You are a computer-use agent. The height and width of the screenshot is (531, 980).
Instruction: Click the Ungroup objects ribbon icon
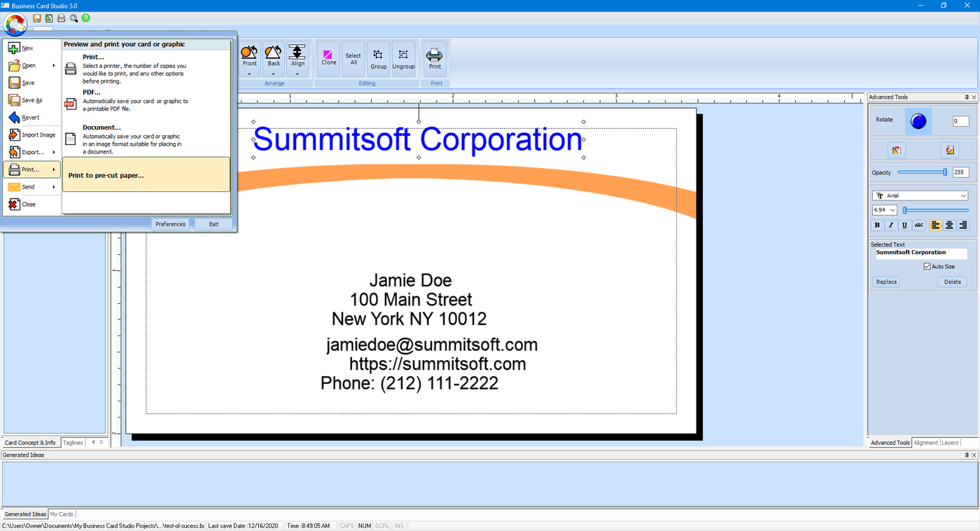(403, 59)
